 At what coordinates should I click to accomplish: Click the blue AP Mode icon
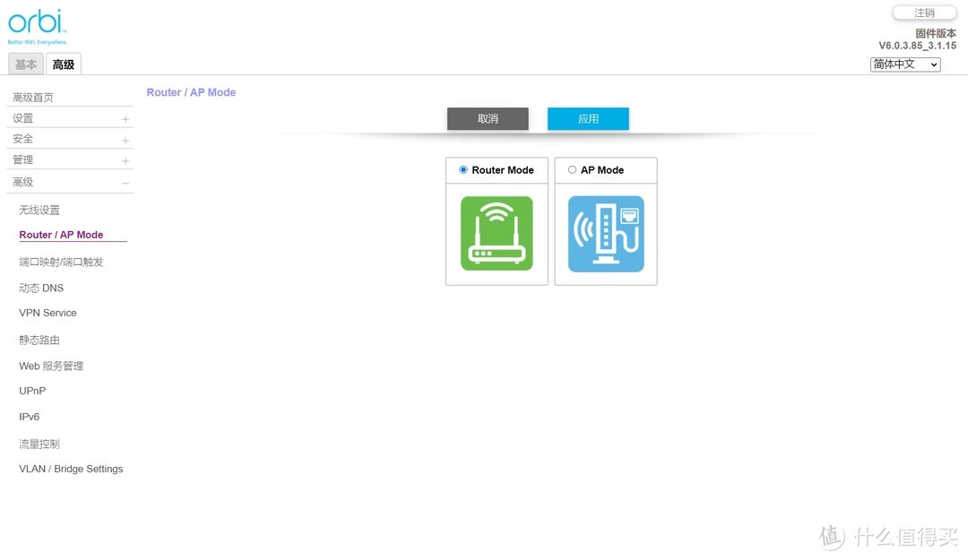(606, 234)
